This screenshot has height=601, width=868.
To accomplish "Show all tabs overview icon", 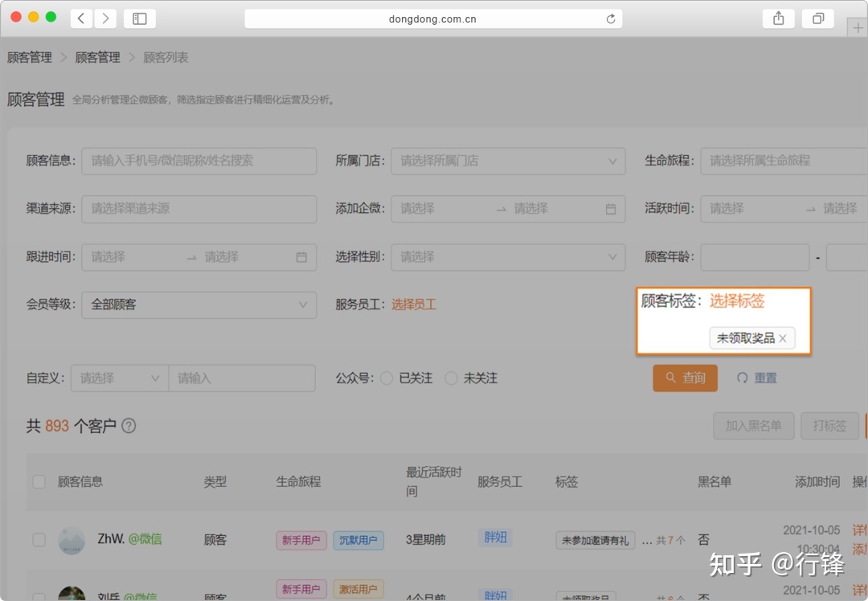I will [818, 18].
